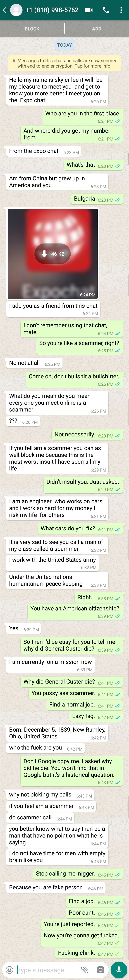The width and height of the screenshot is (129, 980).
Task: Open the three-dot overflow menu
Action: click(121, 10)
